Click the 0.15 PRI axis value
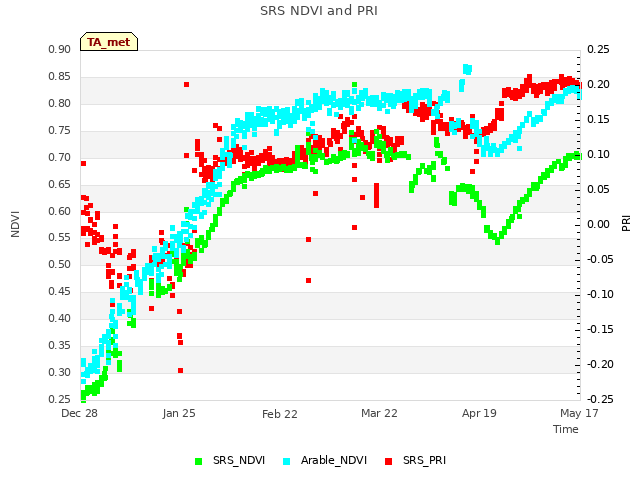The width and height of the screenshot is (640, 480). click(598, 120)
